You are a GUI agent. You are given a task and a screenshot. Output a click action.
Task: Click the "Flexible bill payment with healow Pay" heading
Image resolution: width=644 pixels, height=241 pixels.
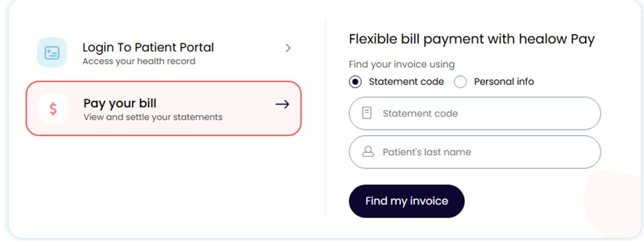click(x=472, y=39)
